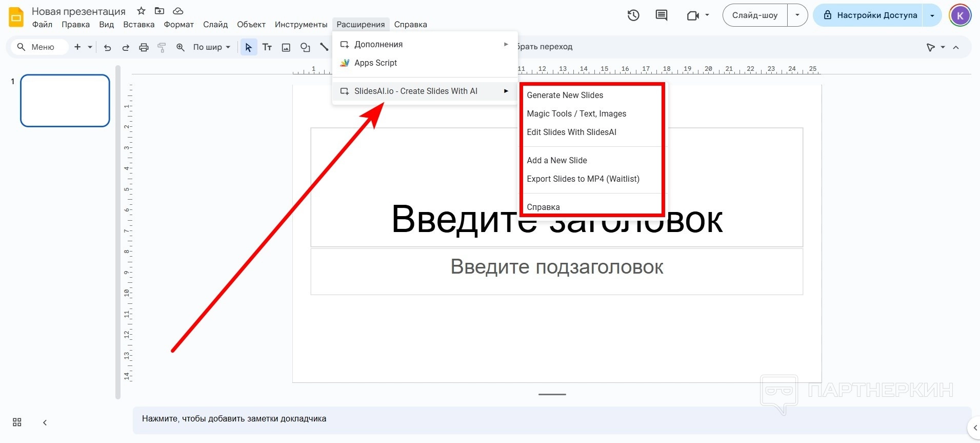Click the insert image icon
The image size is (980, 443).
tap(286, 47)
